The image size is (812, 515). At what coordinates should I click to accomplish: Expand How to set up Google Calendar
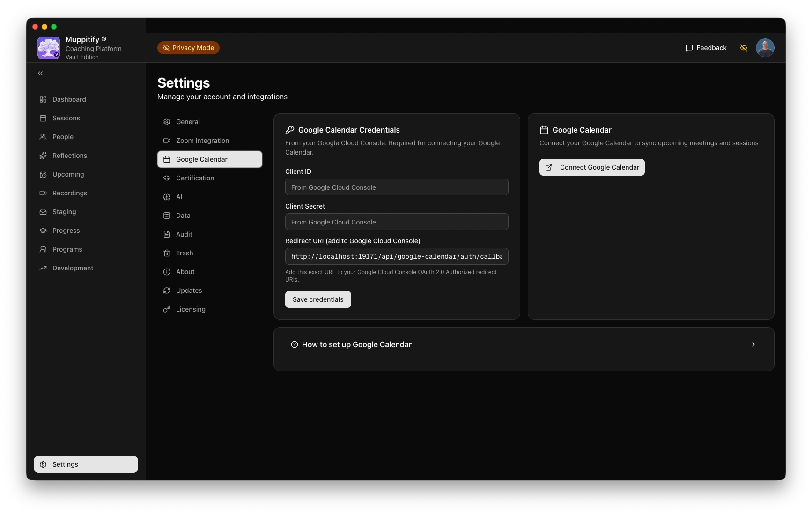pyautogui.click(x=356, y=344)
